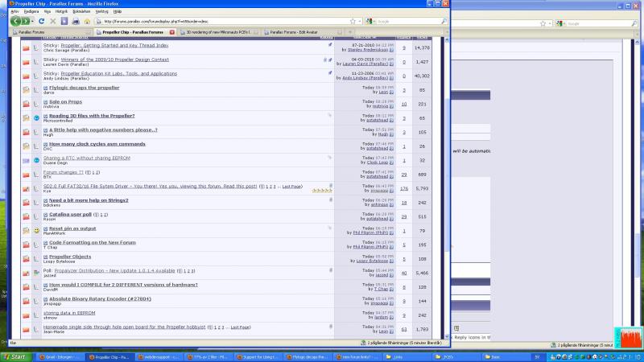This screenshot has width=644, height=362.
Task: Reload the current forum page
Action: point(41,21)
